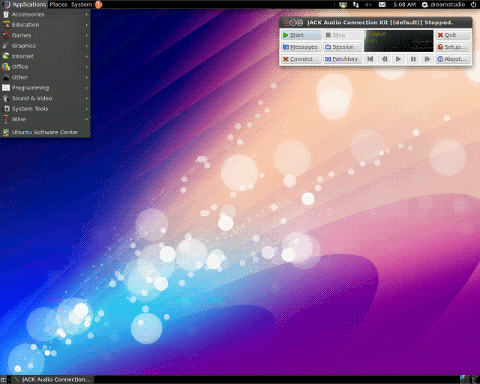
Task: Open the power session menu icon
Action: pos(473,4)
